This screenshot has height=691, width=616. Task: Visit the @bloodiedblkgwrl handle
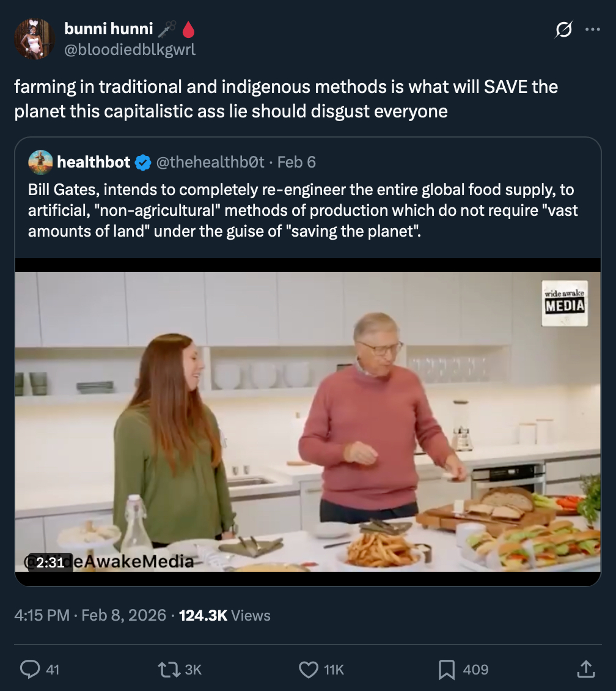click(x=130, y=50)
